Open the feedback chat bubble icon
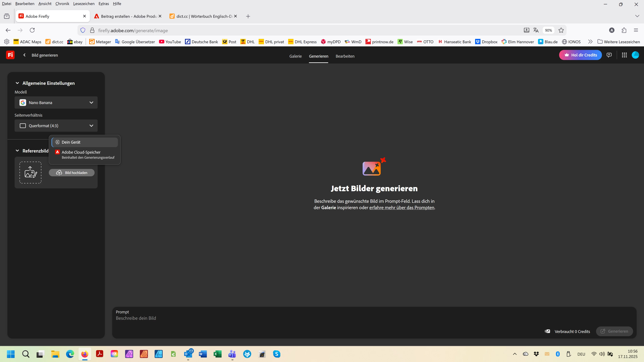This screenshot has height=362, width=644. 609,55
